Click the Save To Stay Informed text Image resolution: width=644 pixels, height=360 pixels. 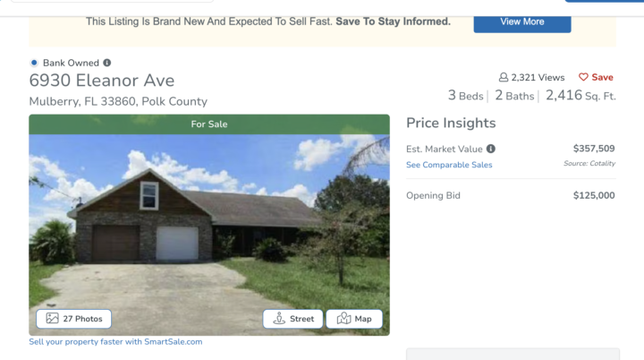393,21
